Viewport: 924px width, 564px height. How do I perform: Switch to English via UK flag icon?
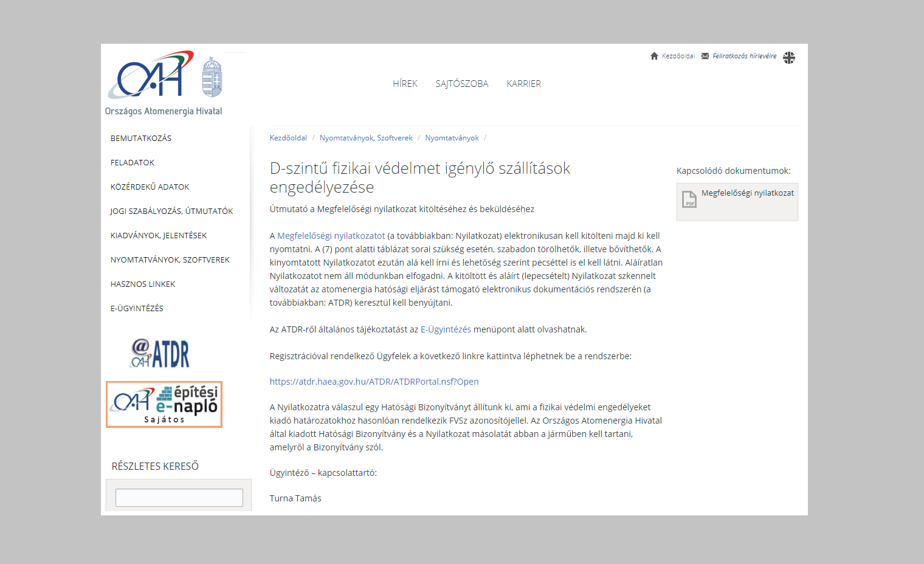coord(789,58)
